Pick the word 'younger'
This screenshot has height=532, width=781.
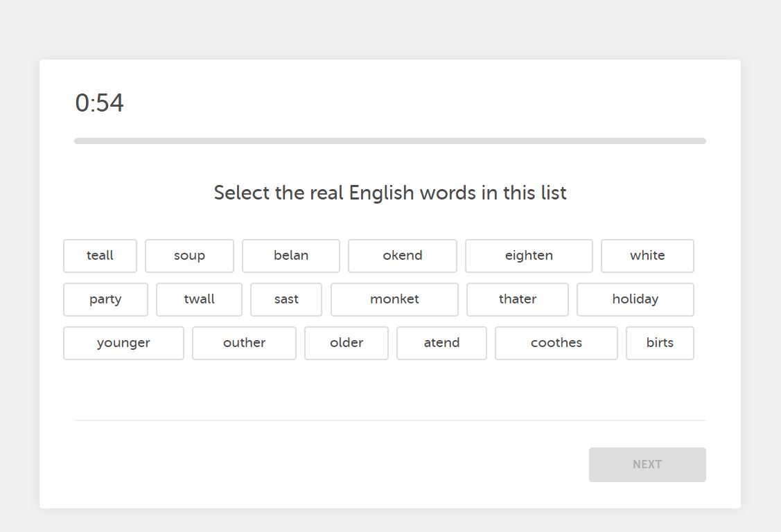pos(123,343)
